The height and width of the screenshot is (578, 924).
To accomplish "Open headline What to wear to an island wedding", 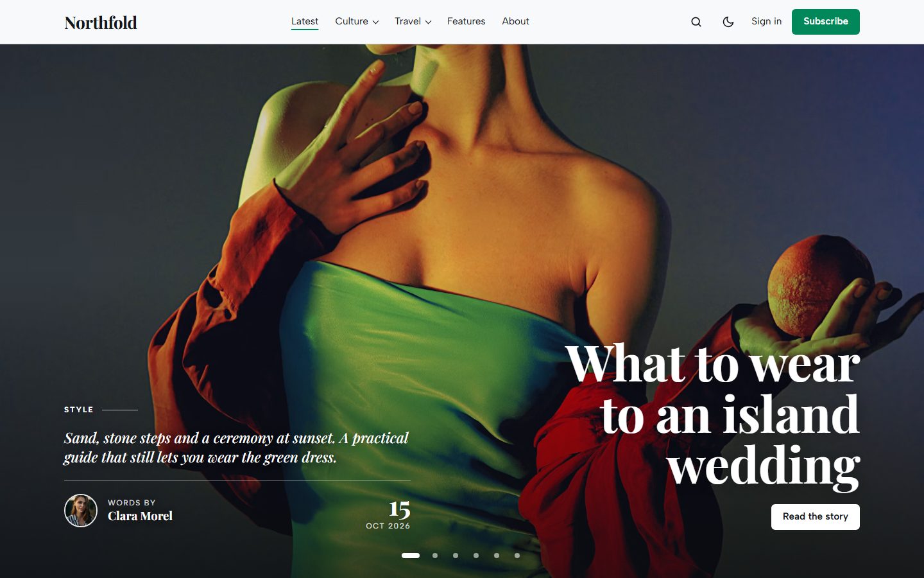I will click(712, 415).
